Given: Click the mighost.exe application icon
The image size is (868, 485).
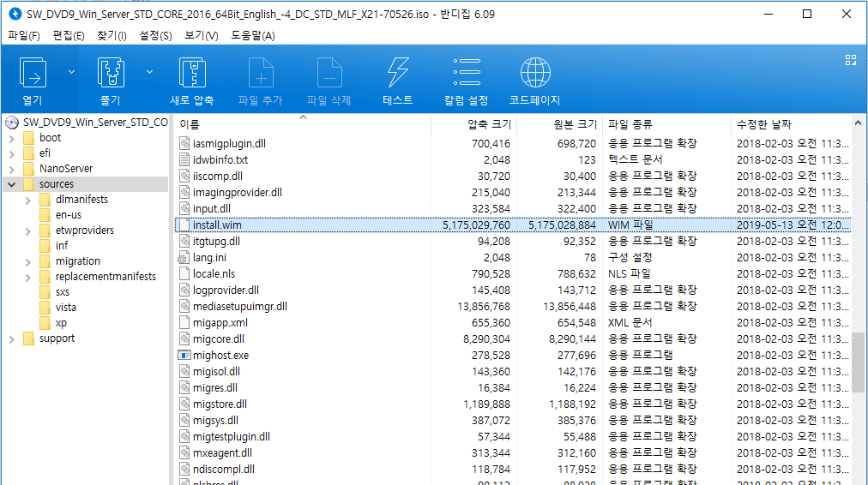Looking at the screenshot, I should pos(184,355).
